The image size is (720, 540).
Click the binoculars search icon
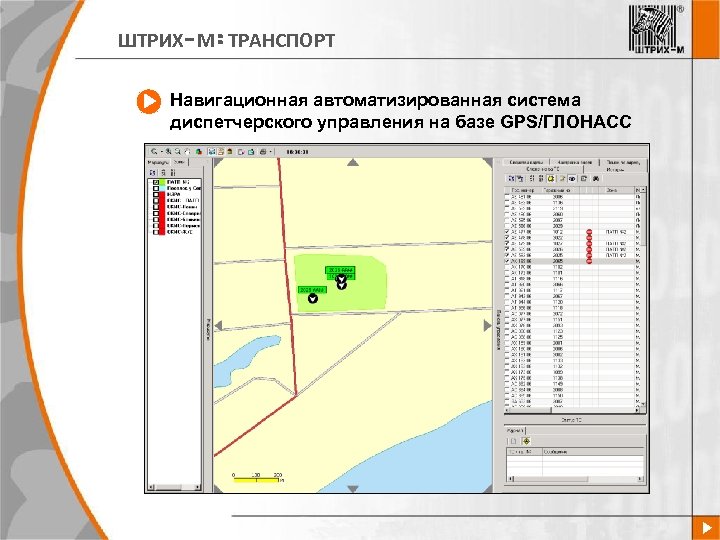pyautogui.click(x=596, y=179)
